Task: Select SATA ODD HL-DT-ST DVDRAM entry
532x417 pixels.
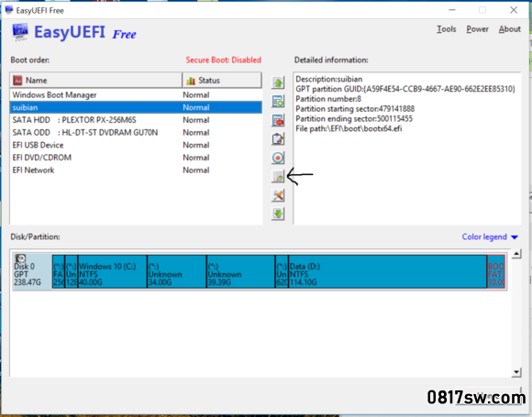Action: tap(136, 133)
